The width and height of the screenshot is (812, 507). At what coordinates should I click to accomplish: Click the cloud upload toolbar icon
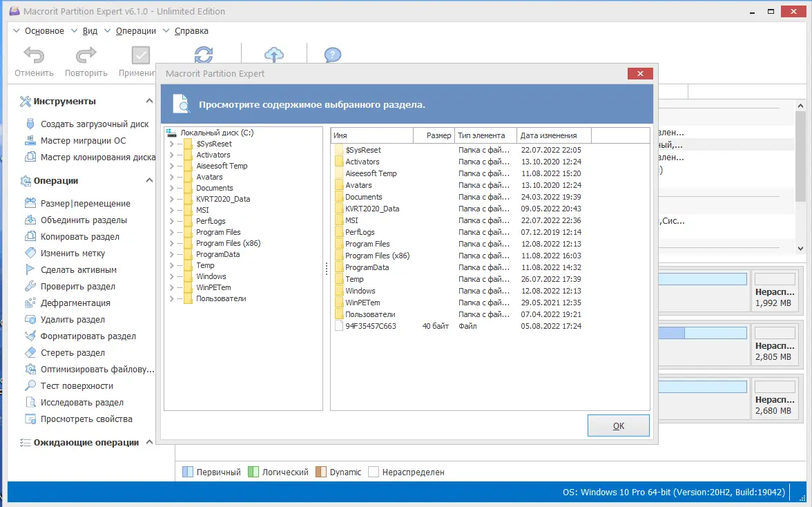pos(274,55)
